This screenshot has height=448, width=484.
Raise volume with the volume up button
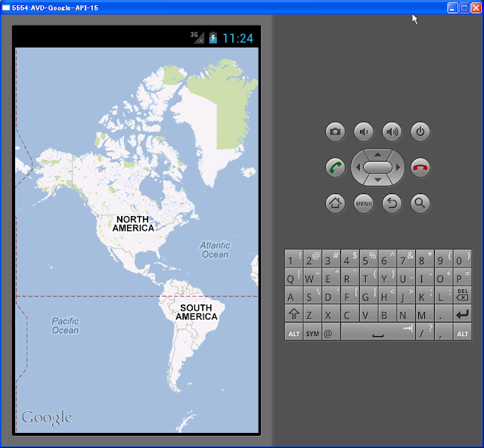point(392,132)
